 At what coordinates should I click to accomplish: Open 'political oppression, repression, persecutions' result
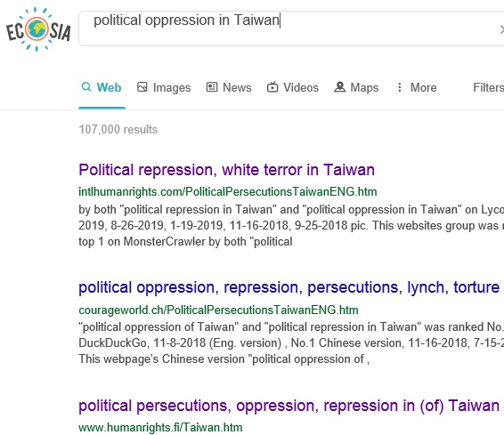pos(289,287)
